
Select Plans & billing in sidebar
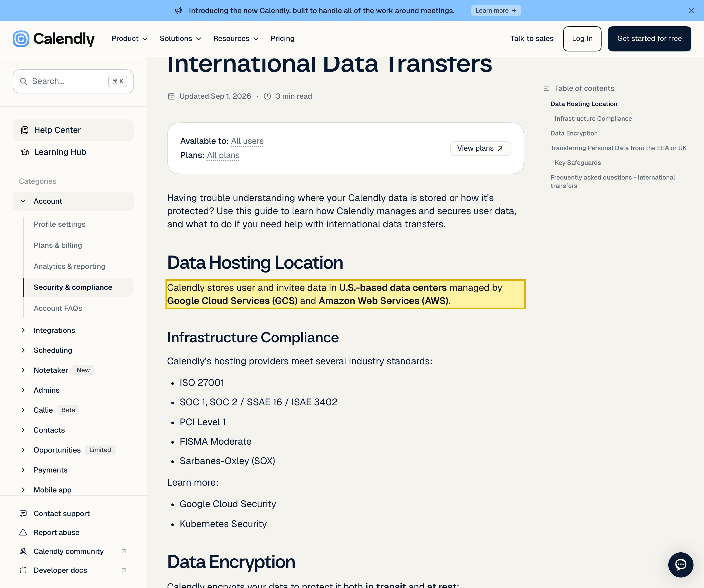point(58,245)
